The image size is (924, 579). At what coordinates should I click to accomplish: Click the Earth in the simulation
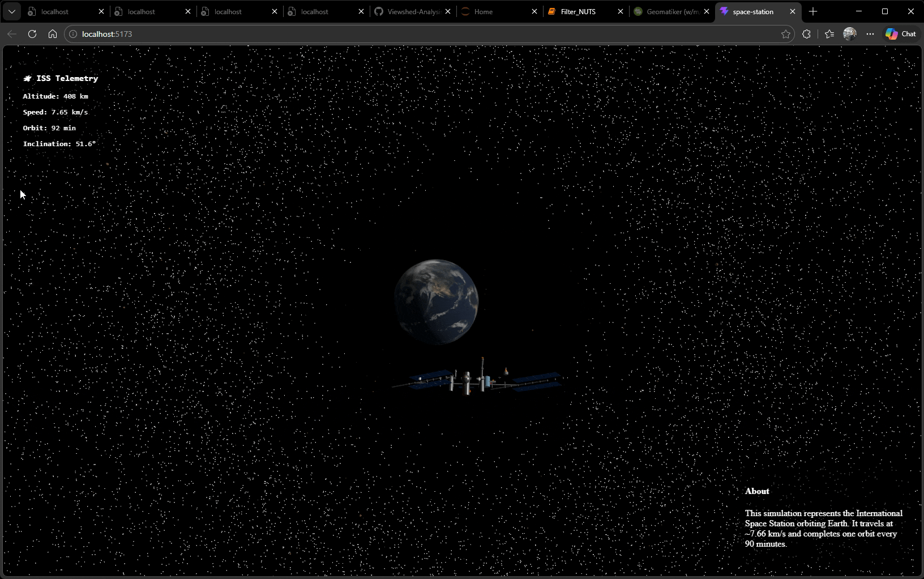[x=436, y=302]
